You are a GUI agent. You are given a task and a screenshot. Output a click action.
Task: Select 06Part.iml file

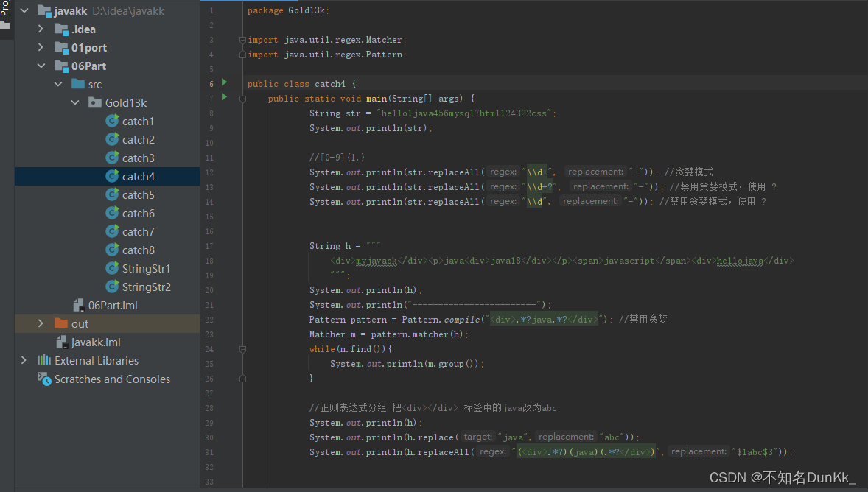pyautogui.click(x=113, y=306)
